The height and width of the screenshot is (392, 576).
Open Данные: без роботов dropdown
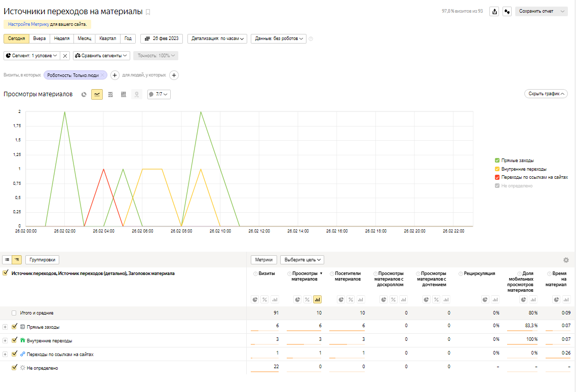click(279, 38)
